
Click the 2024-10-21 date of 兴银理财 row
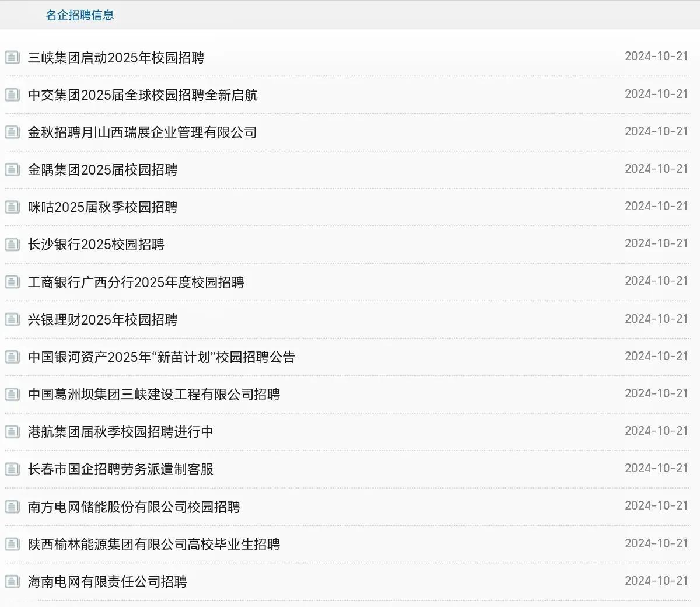point(656,318)
